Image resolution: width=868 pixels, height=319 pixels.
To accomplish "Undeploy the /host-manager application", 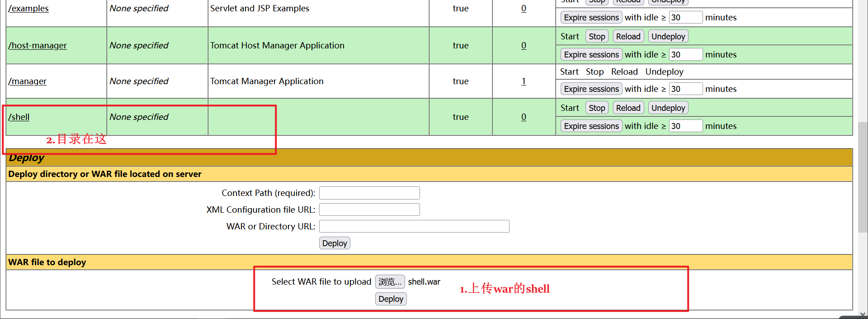I will 668,37.
